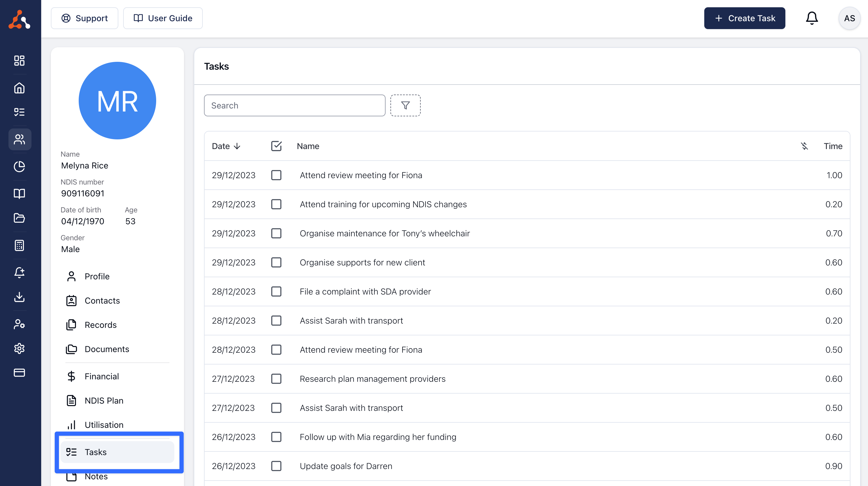Toggle the select-all checkbox in table header
Image resolution: width=868 pixels, height=486 pixels.
tap(276, 146)
